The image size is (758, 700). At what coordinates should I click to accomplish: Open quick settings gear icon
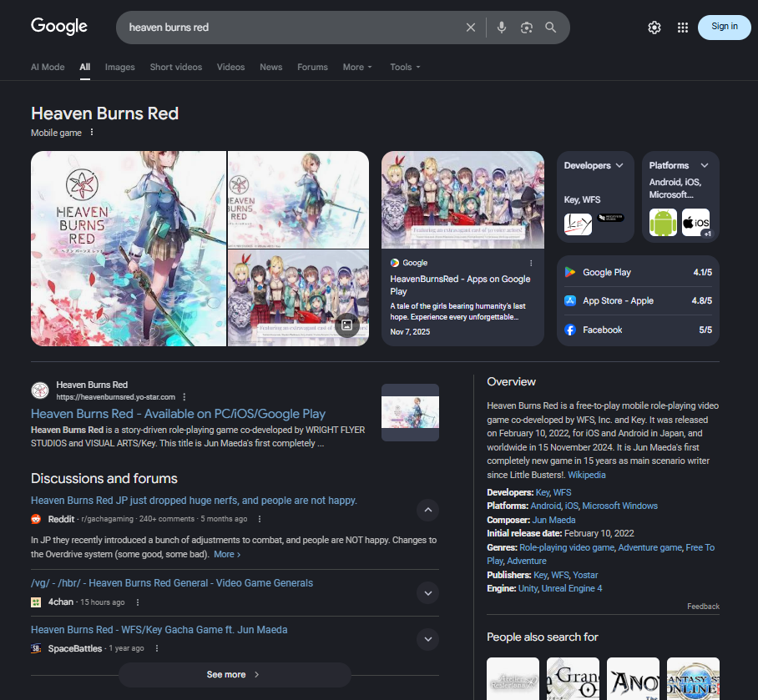[654, 28]
